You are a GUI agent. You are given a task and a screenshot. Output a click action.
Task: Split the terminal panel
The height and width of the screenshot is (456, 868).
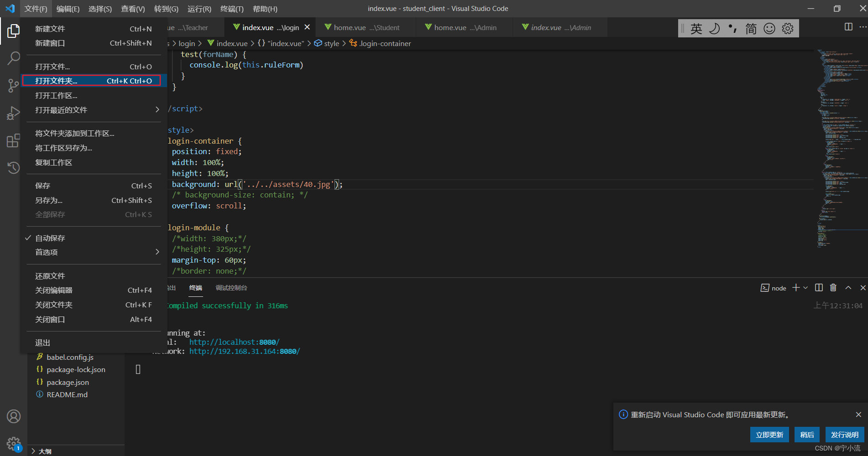tap(819, 288)
